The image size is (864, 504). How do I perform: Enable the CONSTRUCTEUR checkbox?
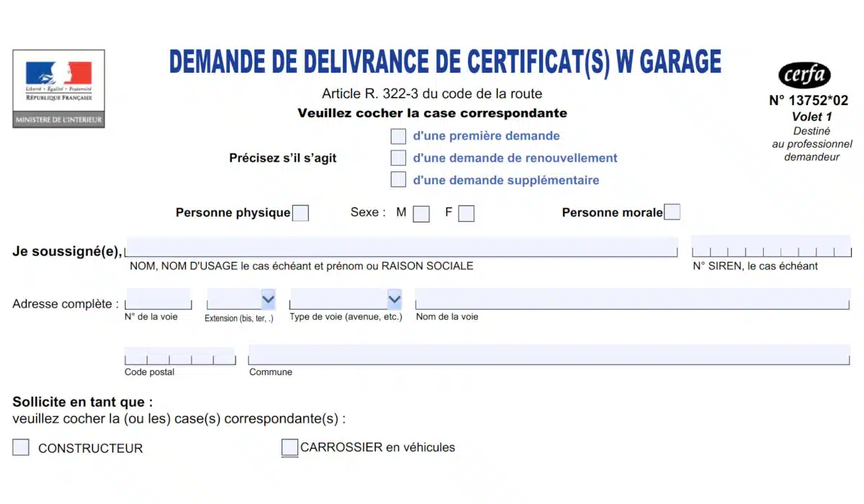[22, 447]
